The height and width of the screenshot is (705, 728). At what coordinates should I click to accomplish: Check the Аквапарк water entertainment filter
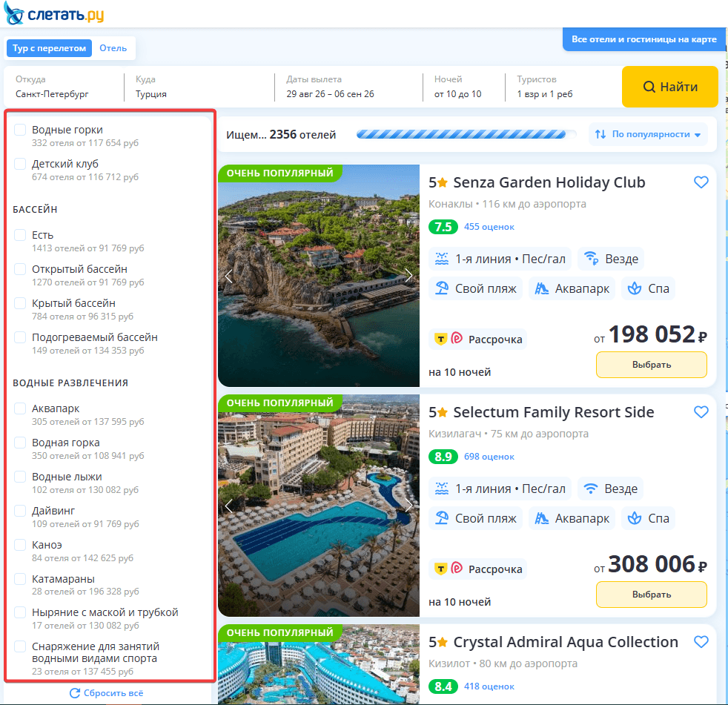tap(20, 408)
